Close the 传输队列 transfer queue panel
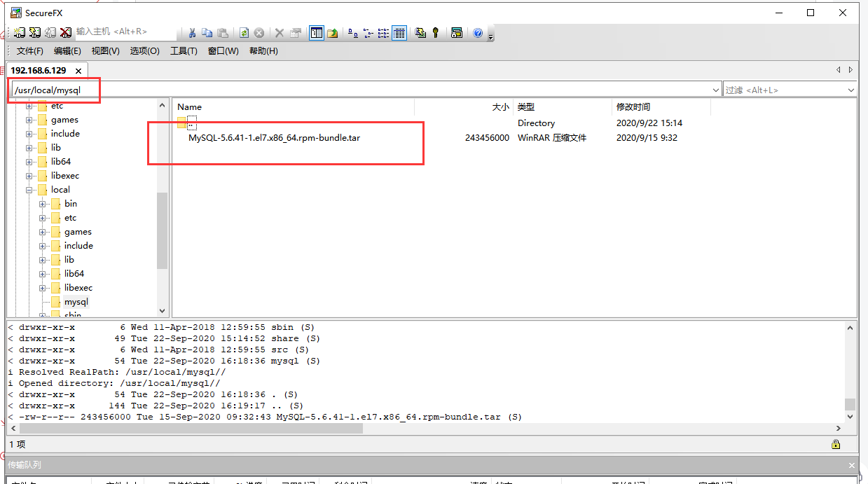Screen dimensions: 868x484 coord(851,465)
